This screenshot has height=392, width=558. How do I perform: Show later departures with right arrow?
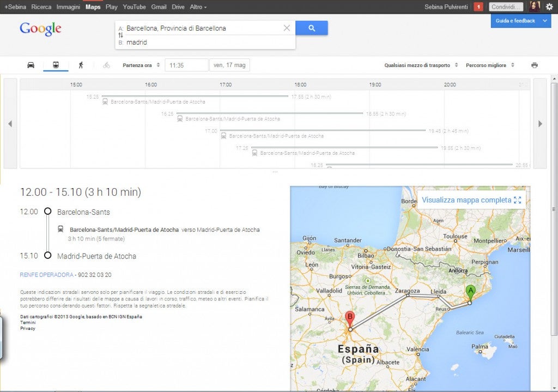[540, 124]
